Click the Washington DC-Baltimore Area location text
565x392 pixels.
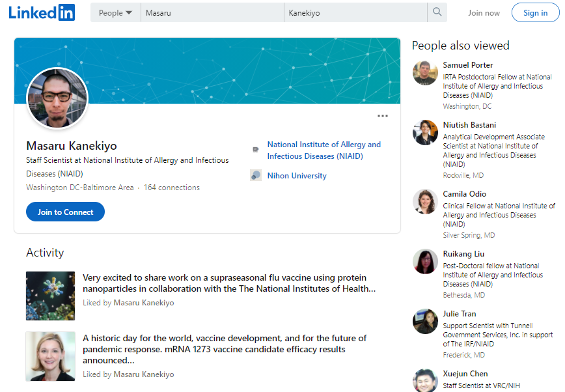(79, 188)
